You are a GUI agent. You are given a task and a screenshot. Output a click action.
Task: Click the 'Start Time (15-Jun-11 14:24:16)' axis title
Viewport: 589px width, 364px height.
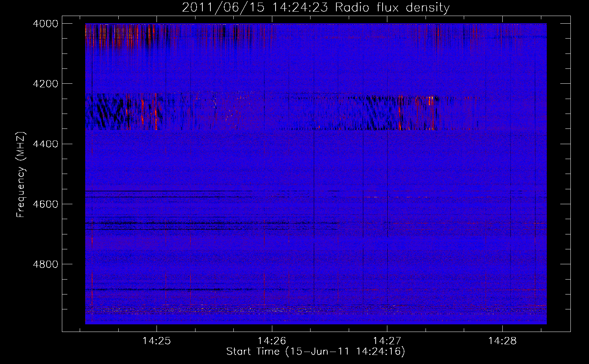click(316, 352)
